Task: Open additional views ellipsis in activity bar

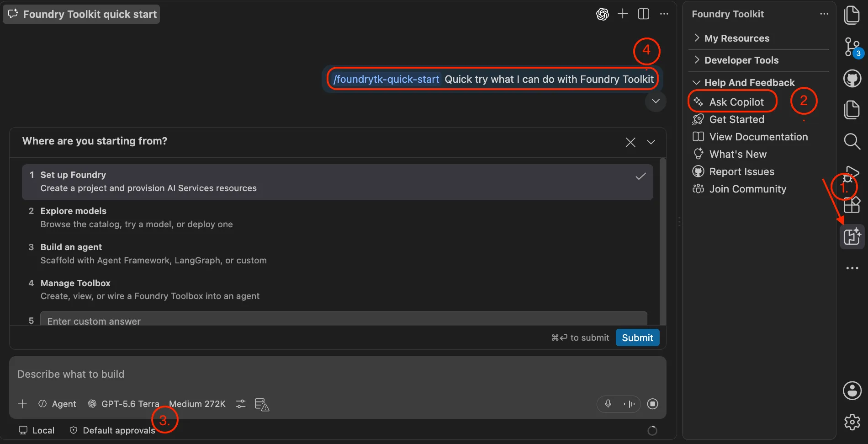Action: click(x=852, y=268)
